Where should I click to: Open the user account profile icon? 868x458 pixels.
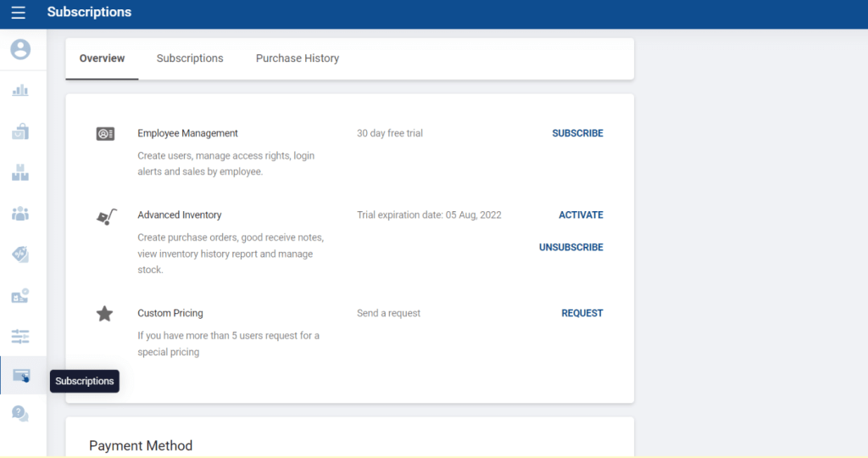click(20, 49)
